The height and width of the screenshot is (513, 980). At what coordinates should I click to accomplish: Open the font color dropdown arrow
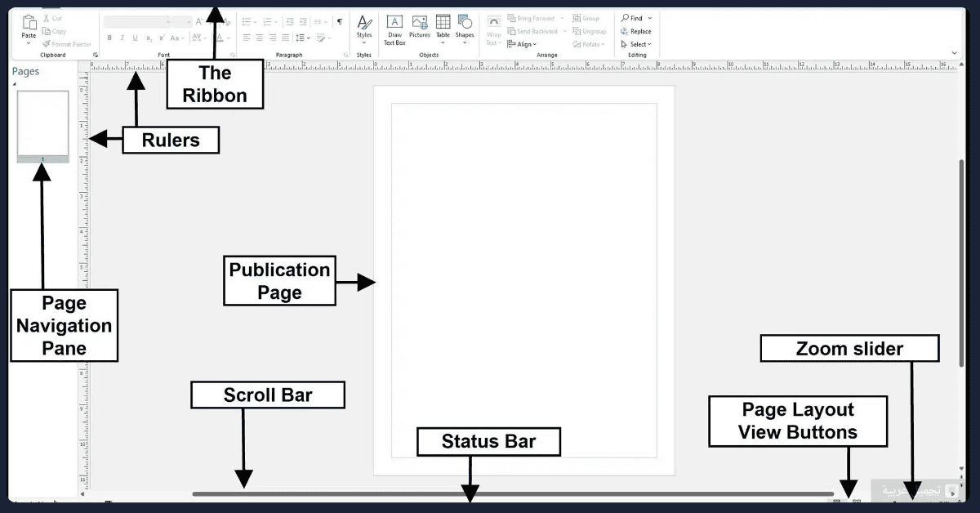coord(228,38)
